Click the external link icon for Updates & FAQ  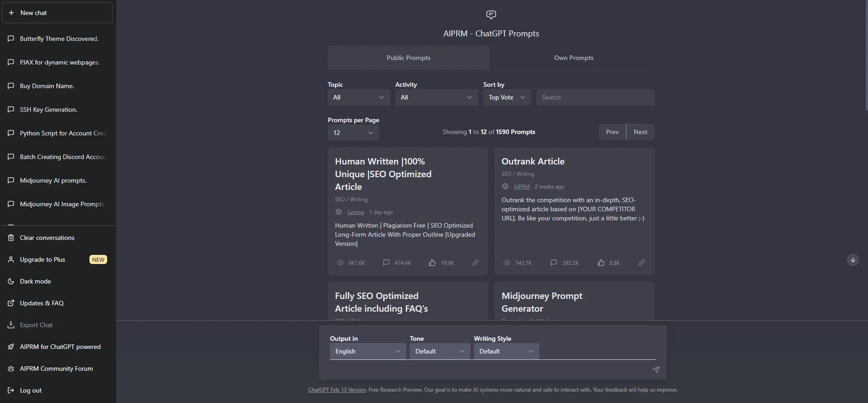pos(11,303)
